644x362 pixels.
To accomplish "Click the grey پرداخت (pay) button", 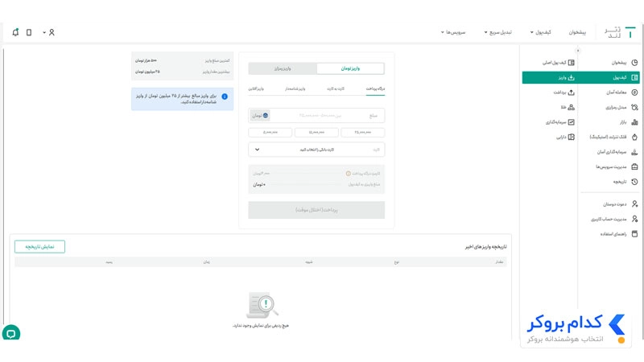I will point(316,210).
